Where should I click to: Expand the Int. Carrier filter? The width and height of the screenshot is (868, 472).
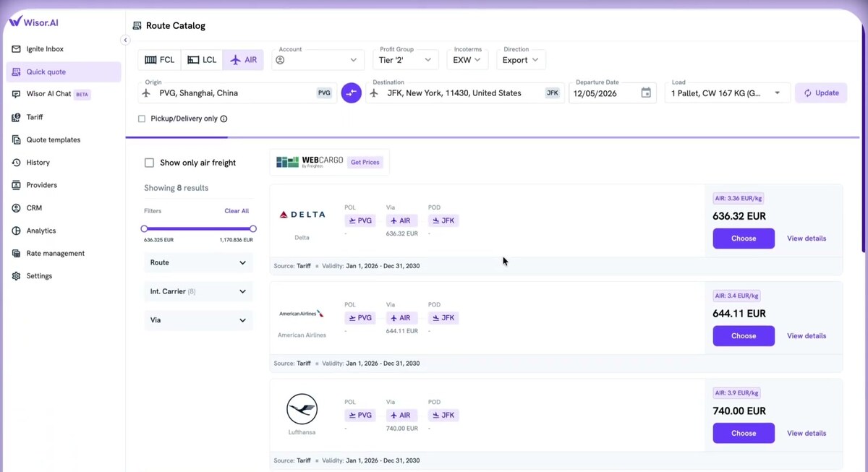pos(198,291)
